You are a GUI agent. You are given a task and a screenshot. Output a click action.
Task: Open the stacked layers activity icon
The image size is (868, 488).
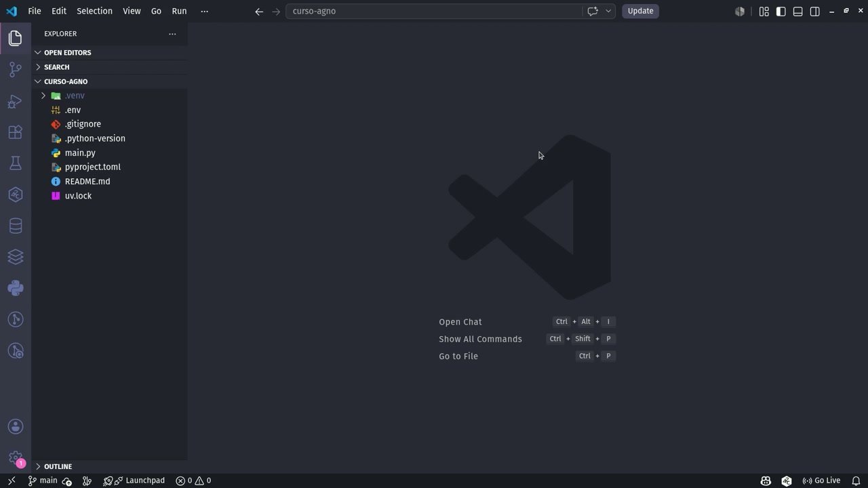pos(15,257)
